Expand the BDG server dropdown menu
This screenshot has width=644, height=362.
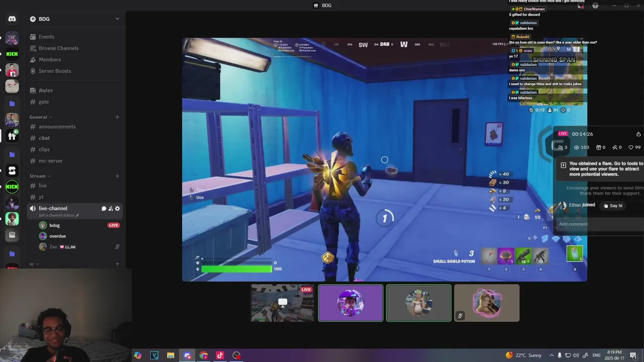[117, 19]
